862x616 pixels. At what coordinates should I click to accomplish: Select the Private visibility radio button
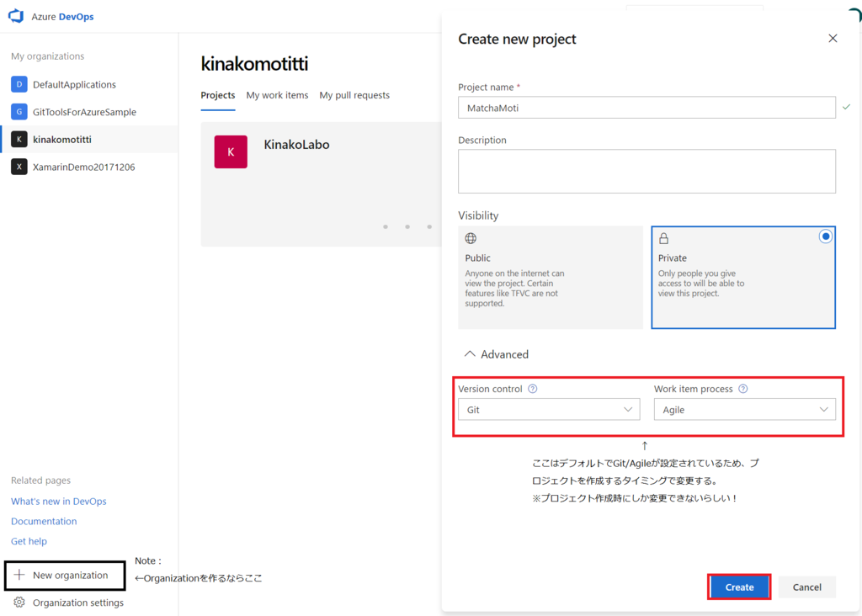pyautogui.click(x=825, y=236)
